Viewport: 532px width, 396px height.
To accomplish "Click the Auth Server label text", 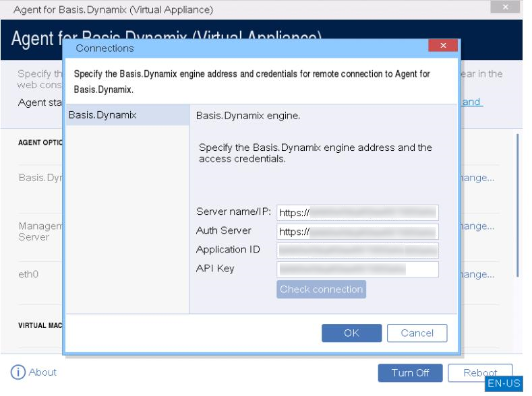I will (224, 231).
